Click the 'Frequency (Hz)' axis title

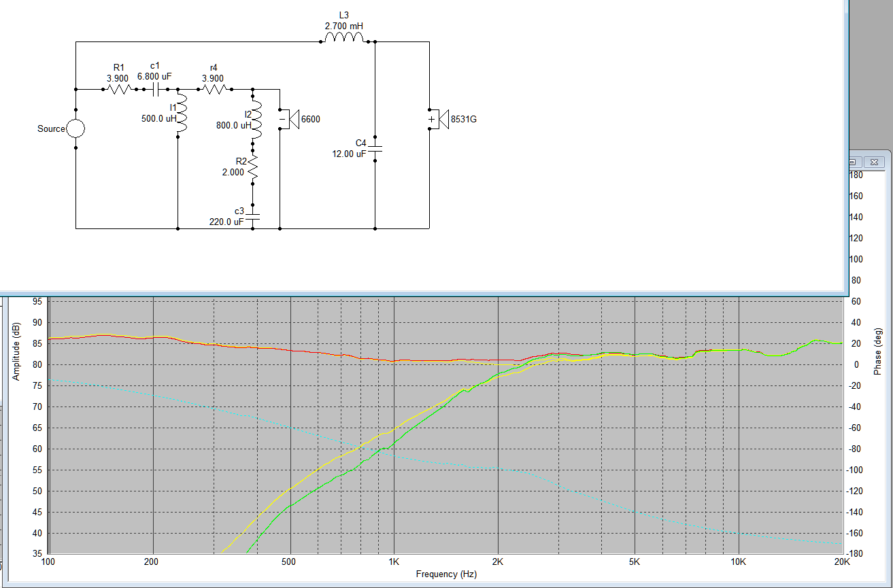(x=446, y=574)
